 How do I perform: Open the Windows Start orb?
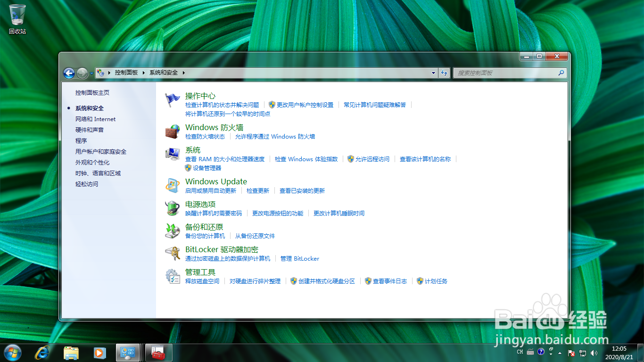(13, 353)
